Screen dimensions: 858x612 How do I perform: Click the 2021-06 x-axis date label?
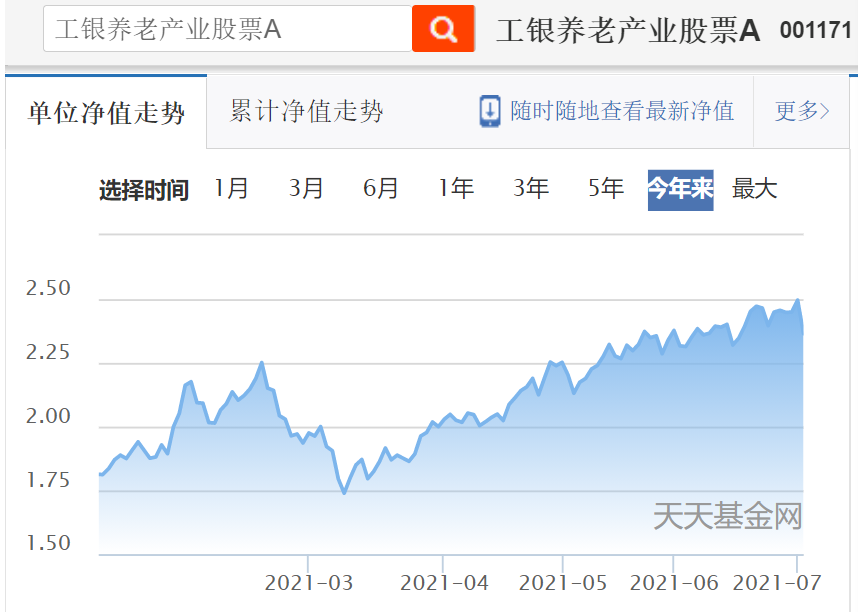coord(674,583)
